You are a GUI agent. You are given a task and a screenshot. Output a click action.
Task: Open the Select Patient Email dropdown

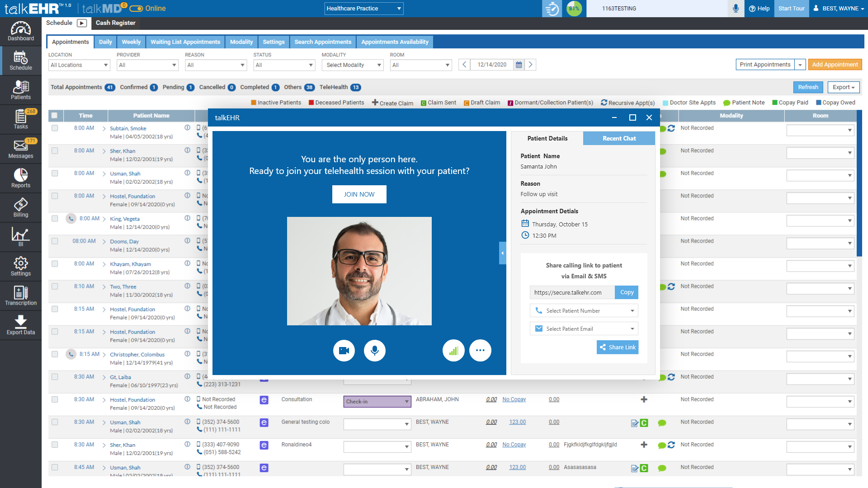coord(584,329)
